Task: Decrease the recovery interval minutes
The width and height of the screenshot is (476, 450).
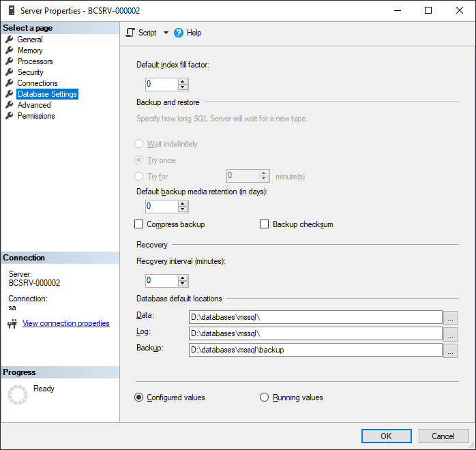Action: click(183, 284)
